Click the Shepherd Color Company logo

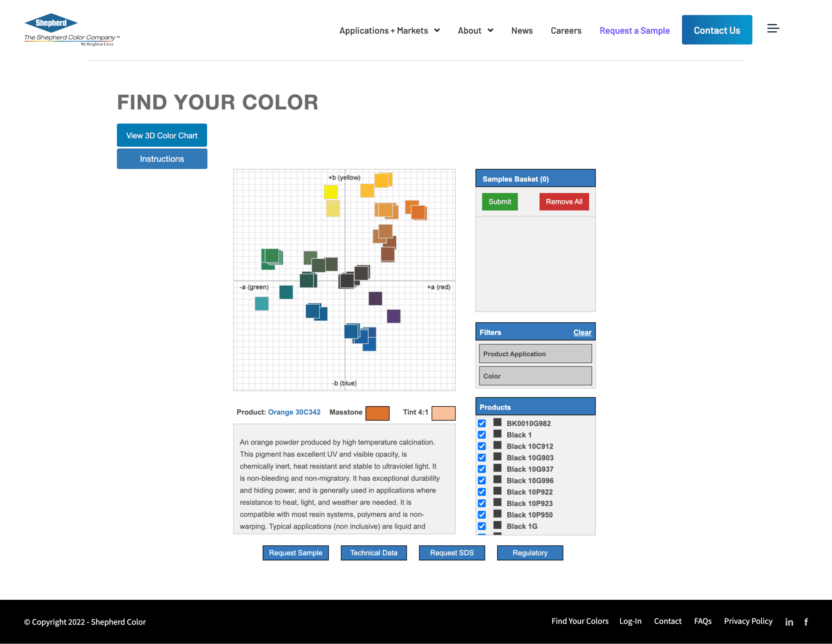point(72,30)
